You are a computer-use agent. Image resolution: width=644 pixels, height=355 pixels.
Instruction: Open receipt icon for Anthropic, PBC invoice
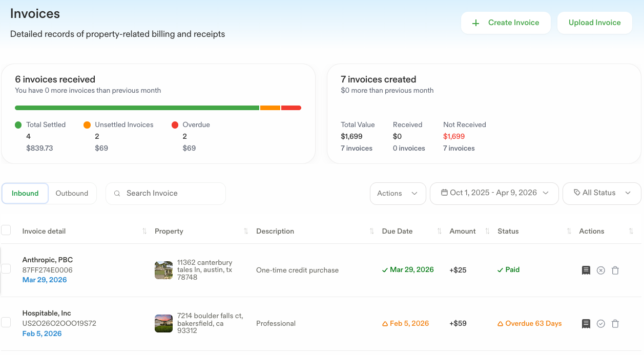coord(586,270)
